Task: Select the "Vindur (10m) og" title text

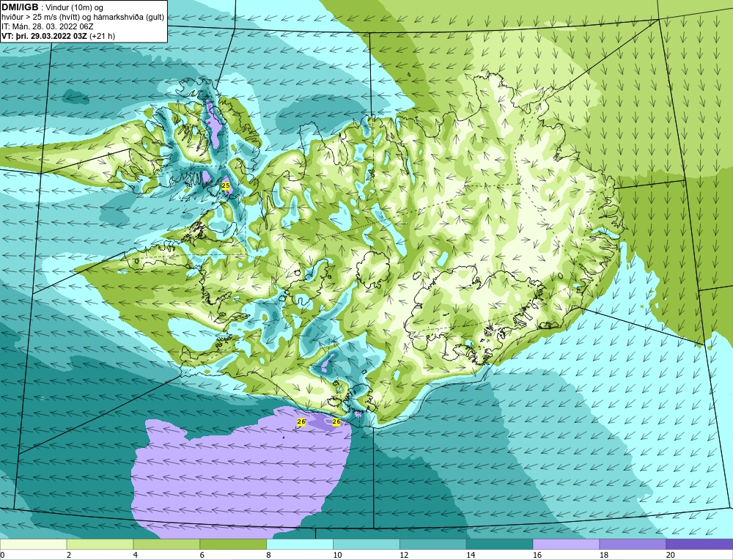Action: click(x=74, y=8)
